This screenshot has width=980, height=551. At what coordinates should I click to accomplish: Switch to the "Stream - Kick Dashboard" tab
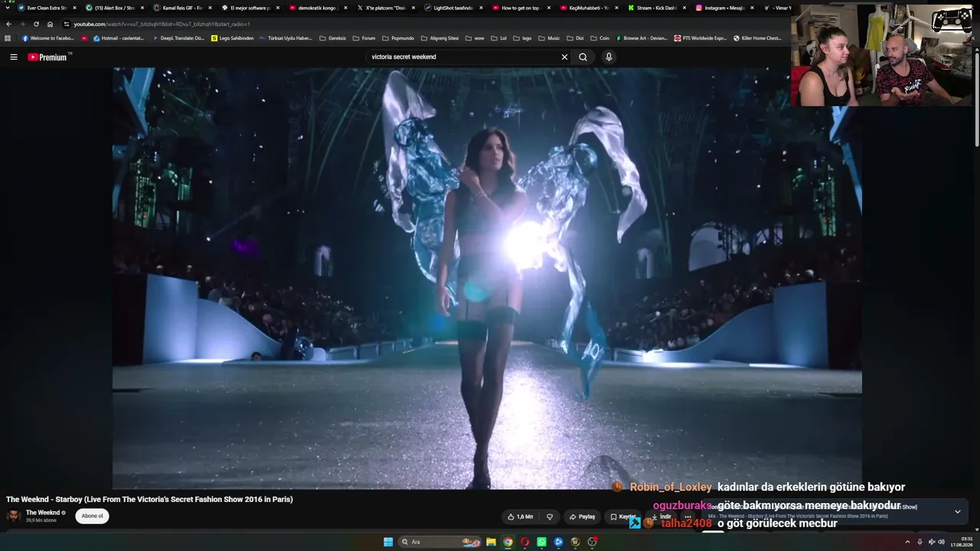(x=656, y=8)
